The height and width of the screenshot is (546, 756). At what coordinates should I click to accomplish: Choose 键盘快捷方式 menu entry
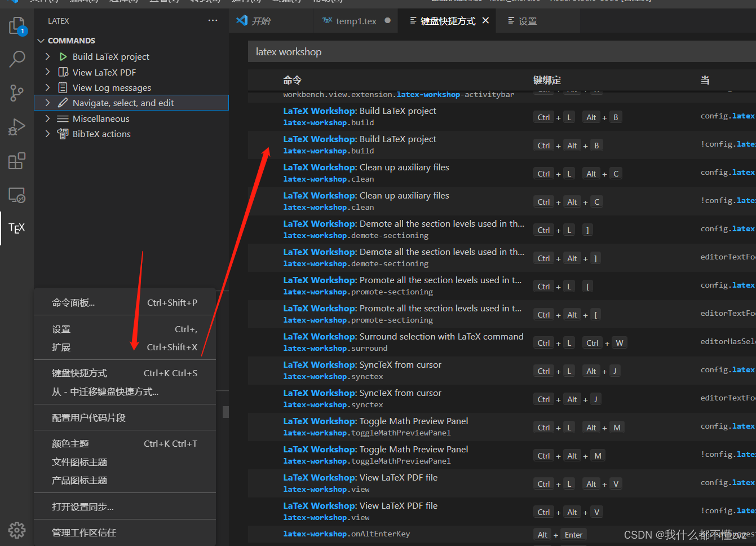coord(125,373)
